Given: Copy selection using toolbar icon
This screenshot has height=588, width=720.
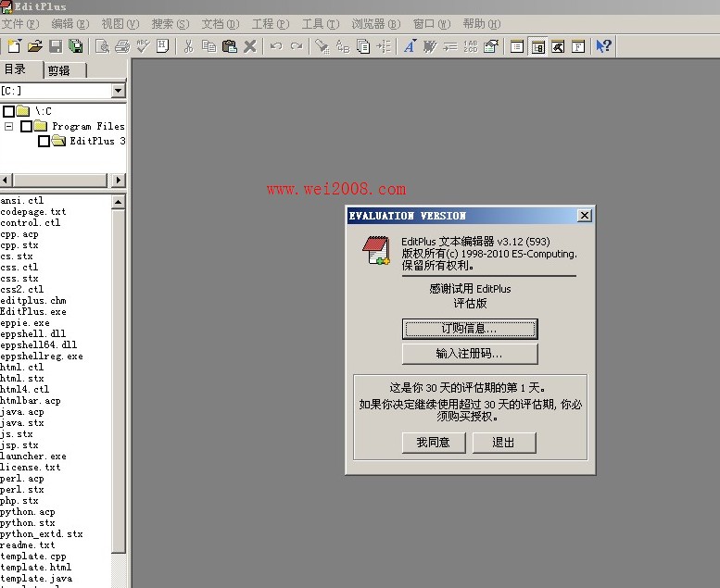Looking at the screenshot, I should tap(208, 46).
